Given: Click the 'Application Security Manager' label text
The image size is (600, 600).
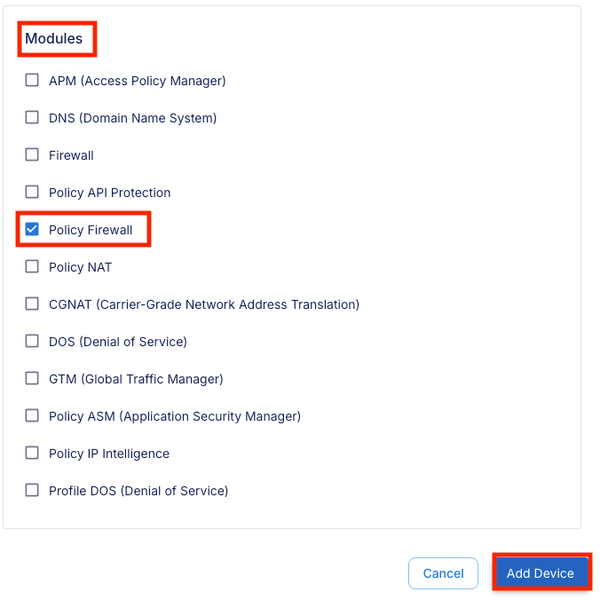Looking at the screenshot, I should click(x=210, y=416).
